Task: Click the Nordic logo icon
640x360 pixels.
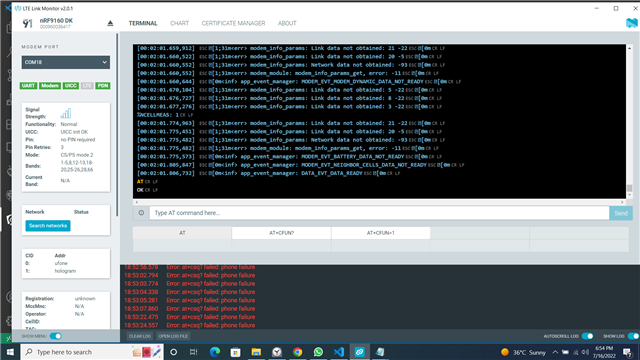Action: pos(631,23)
